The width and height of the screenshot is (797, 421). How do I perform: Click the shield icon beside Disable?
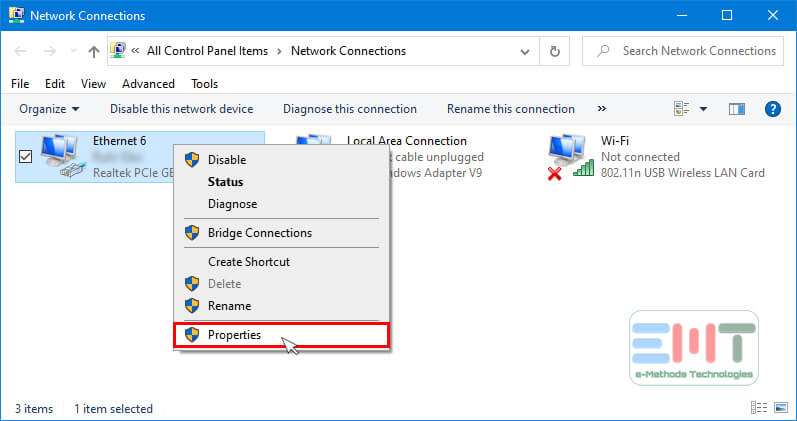tap(192, 160)
